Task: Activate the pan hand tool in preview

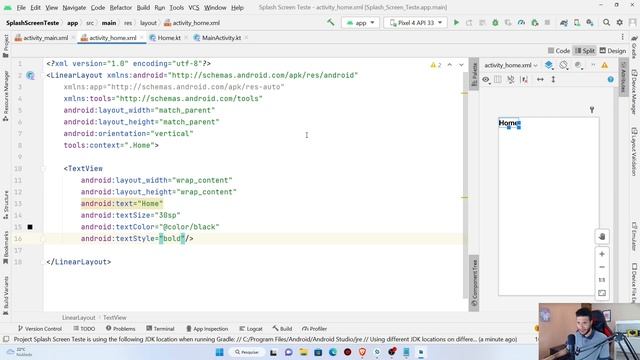Action: 602,237
